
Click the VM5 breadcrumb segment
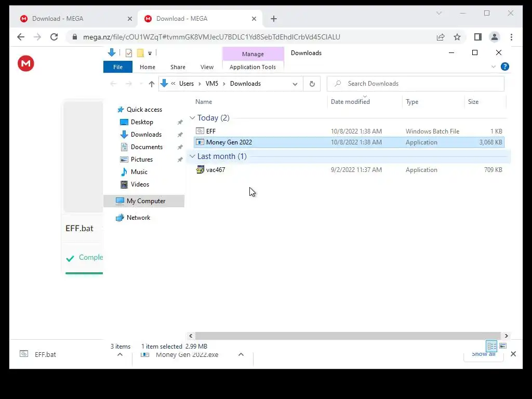212,84
